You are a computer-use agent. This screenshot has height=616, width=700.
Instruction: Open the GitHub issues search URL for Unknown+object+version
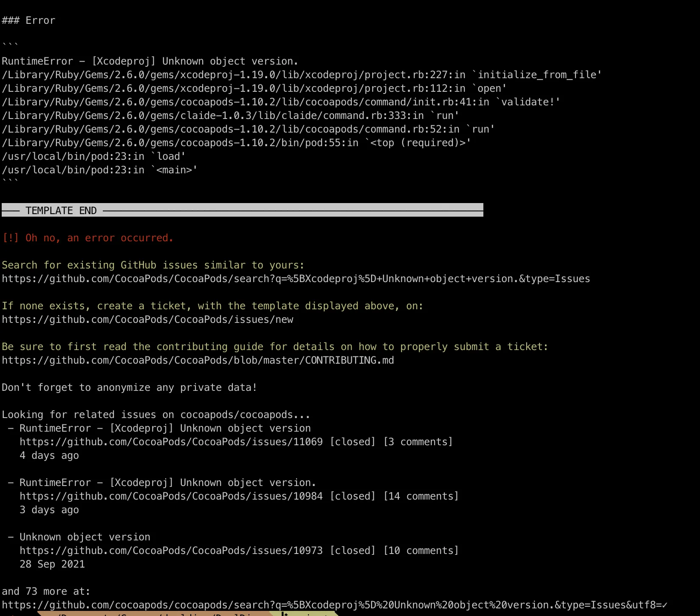296,279
